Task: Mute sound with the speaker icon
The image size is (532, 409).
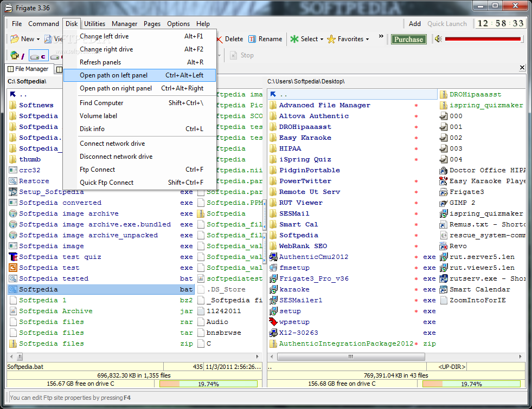Action: 438,39
